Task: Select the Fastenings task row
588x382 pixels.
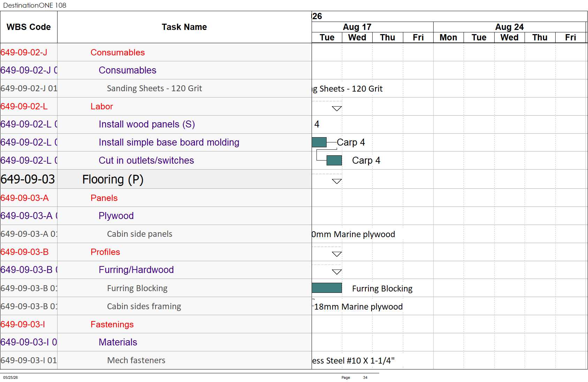Action: tap(156, 324)
